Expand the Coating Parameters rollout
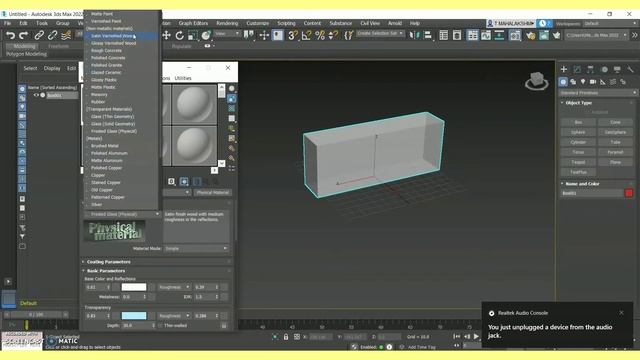This screenshot has width=640, height=360. [x=156, y=262]
